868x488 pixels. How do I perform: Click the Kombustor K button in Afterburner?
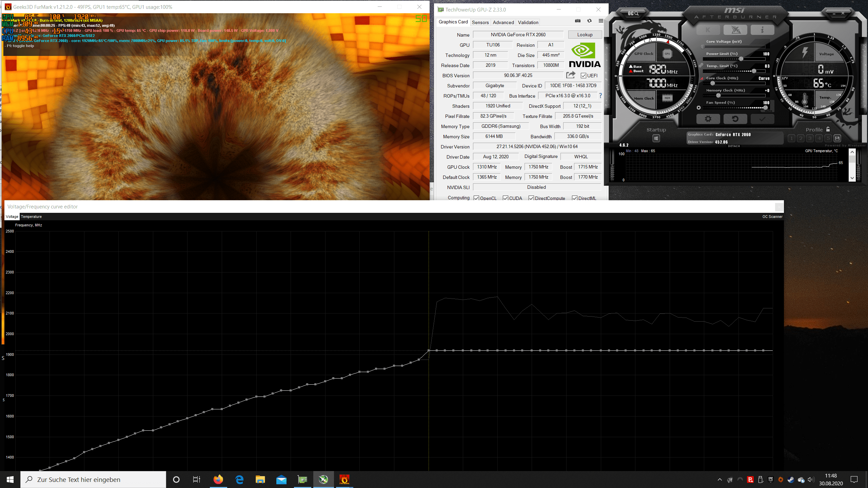708,30
